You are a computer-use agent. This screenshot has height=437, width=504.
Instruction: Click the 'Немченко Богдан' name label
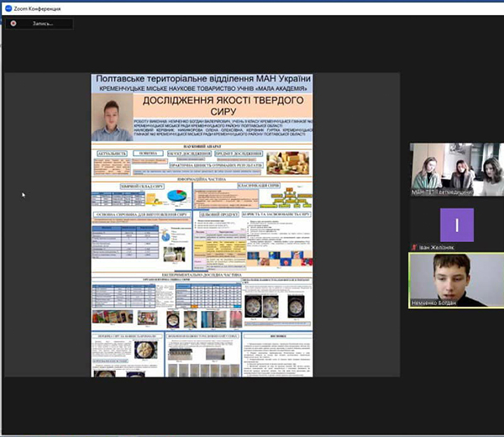click(x=433, y=303)
